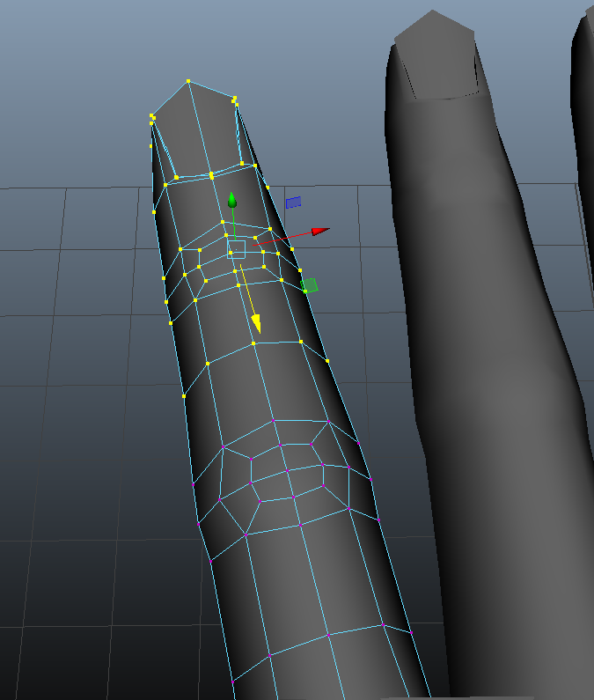Select the magenta vertex on the bottom-right silhouette edge
594x700 pixels.
pos(411,631)
